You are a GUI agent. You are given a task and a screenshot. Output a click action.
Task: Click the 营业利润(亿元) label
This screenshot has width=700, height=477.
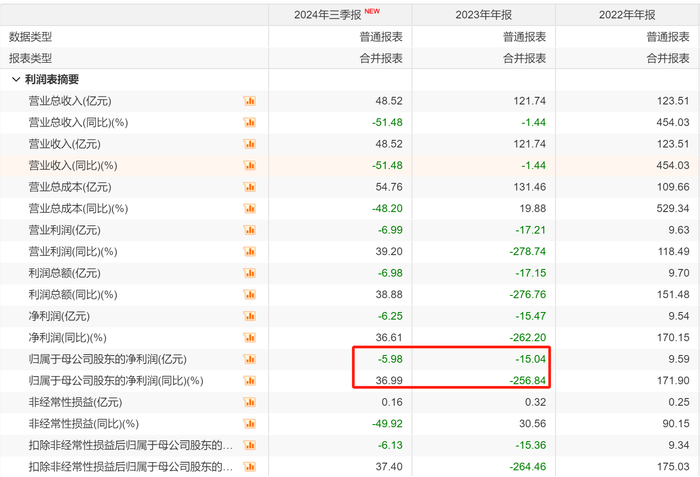tap(65, 230)
